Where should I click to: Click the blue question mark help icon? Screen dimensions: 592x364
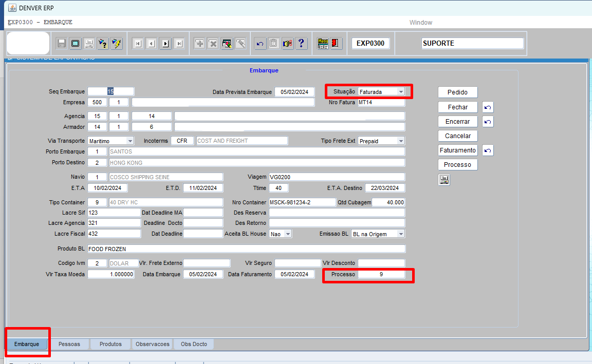coord(301,44)
